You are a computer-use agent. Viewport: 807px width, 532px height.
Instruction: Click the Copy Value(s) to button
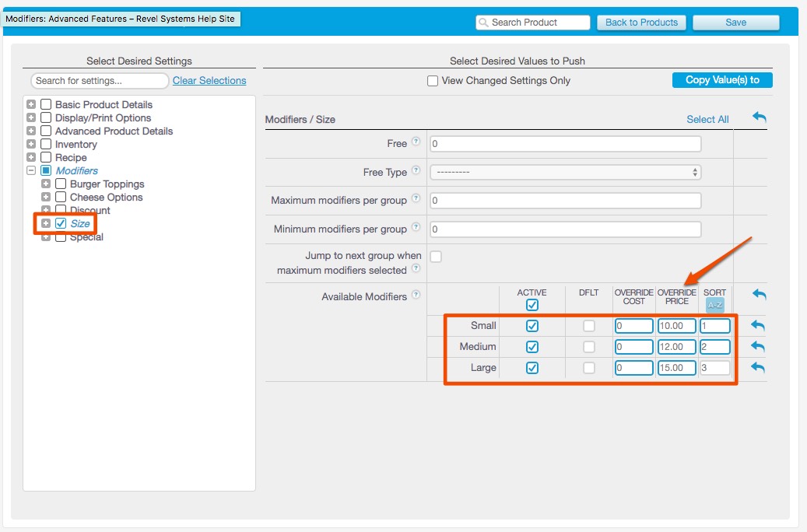pyautogui.click(x=722, y=80)
